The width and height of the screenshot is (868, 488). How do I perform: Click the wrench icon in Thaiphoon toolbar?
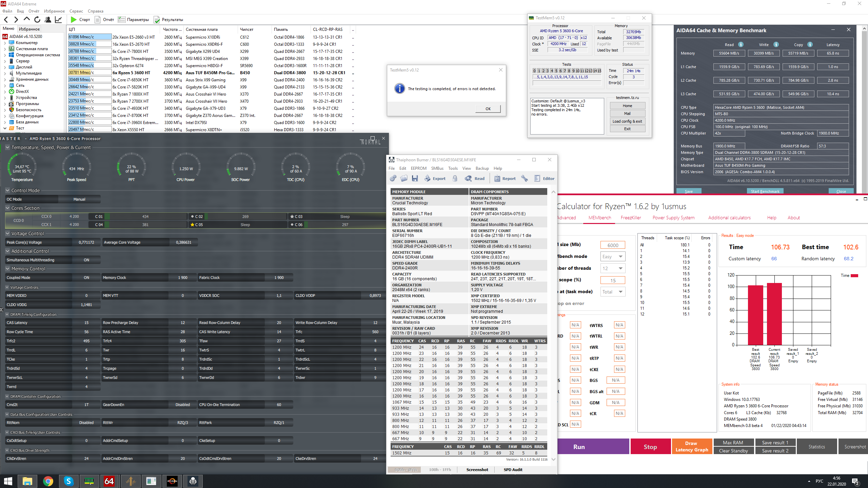tap(524, 179)
